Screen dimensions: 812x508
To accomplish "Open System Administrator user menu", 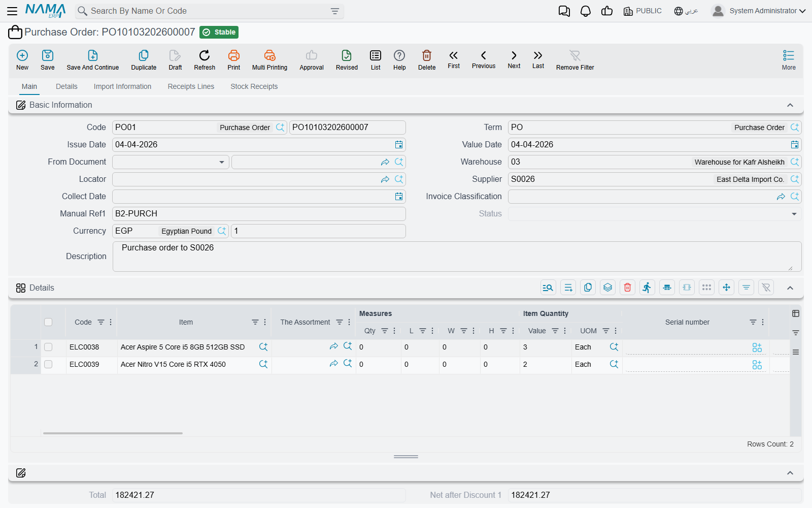I will [759, 11].
